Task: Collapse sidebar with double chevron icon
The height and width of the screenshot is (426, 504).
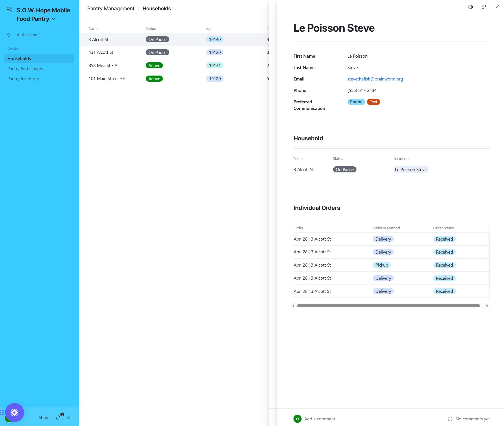Action: [69, 417]
